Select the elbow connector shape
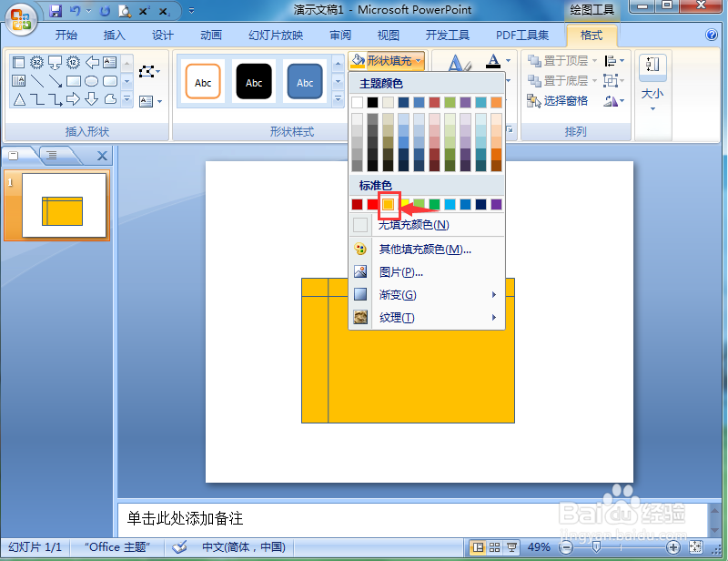The width and height of the screenshot is (728, 561). [x=37, y=99]
